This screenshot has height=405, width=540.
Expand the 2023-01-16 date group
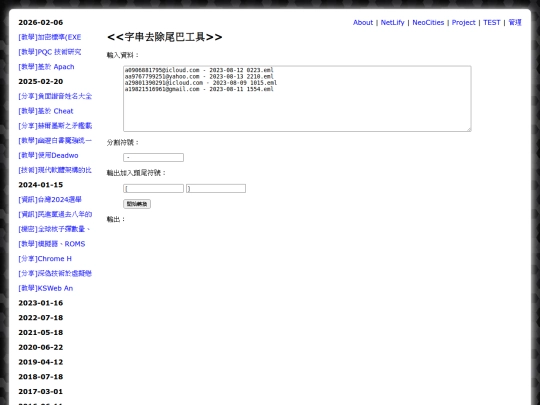point(41,303)
